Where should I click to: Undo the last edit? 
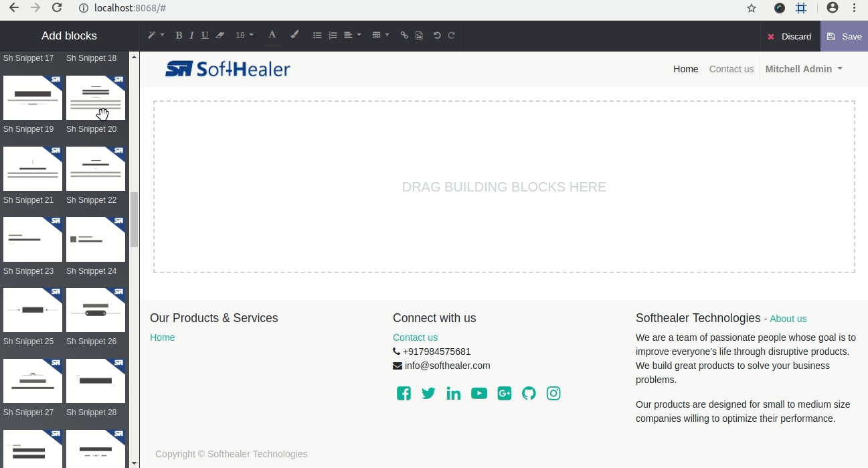tap(437, 35)
